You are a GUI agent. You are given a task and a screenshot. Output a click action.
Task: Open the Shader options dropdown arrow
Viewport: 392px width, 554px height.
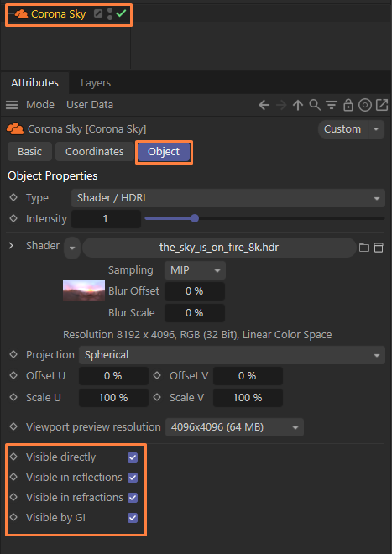pos(72,248)
